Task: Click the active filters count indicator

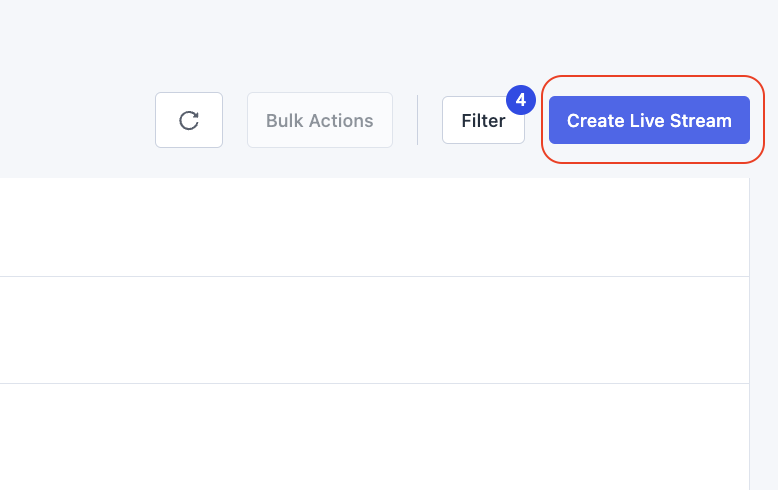Action: coord(520,100)
